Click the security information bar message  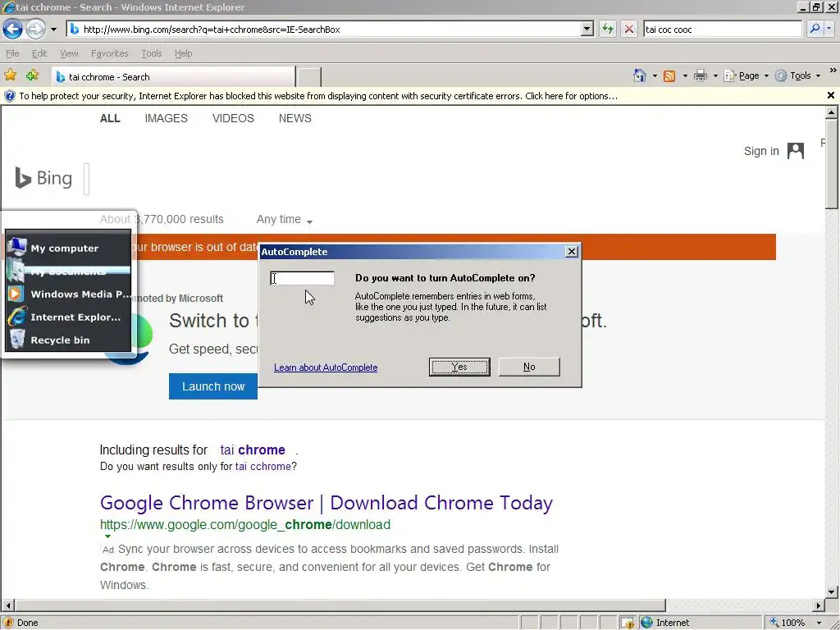317,96
